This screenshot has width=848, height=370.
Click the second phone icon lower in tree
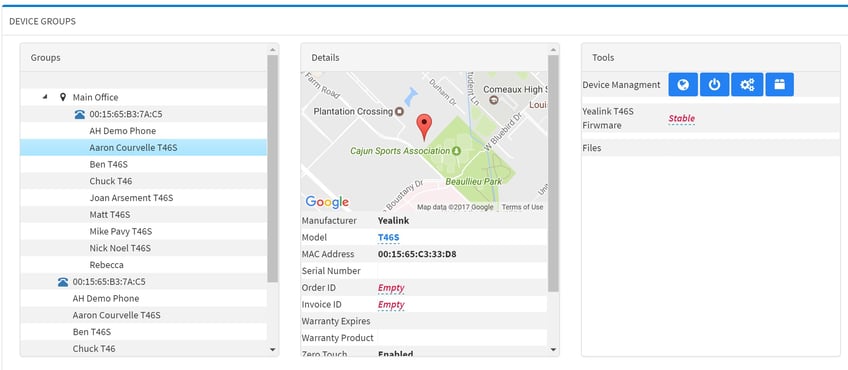click(63, 282)
